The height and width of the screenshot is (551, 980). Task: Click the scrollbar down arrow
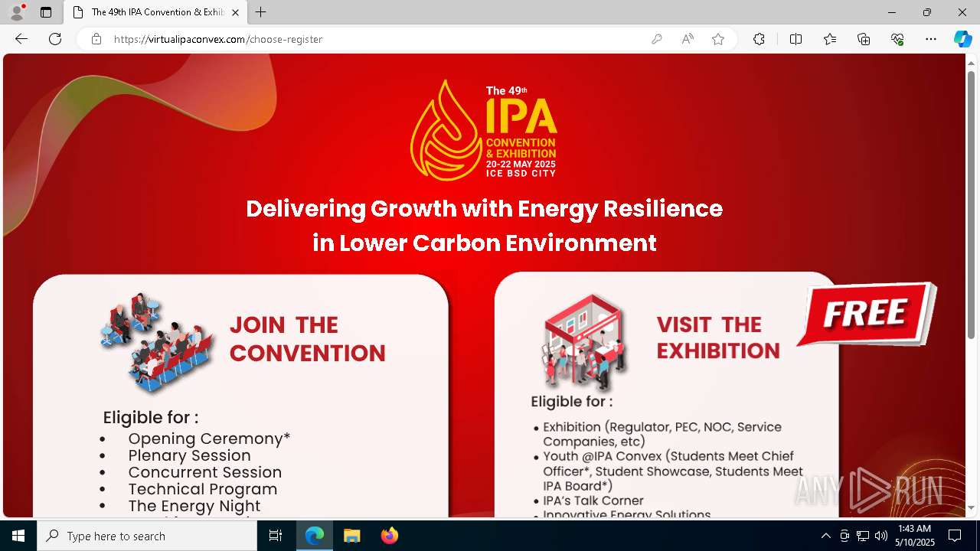click(971, 508)
